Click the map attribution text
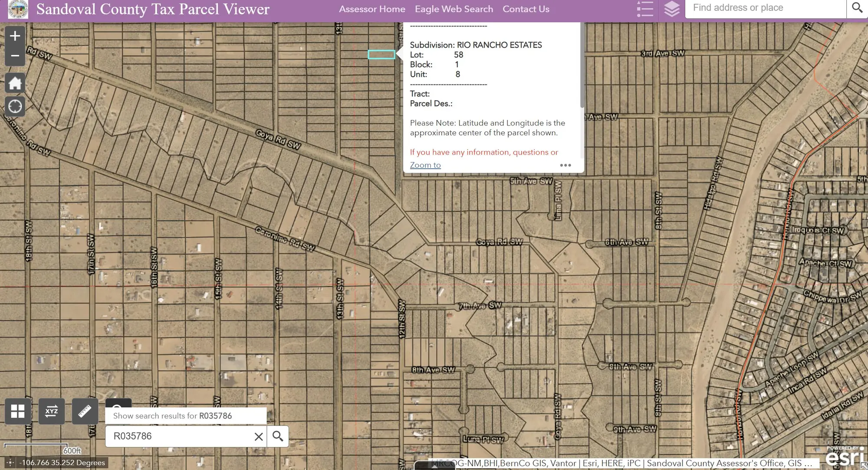The image size is (868, 470). click(621, 463)
